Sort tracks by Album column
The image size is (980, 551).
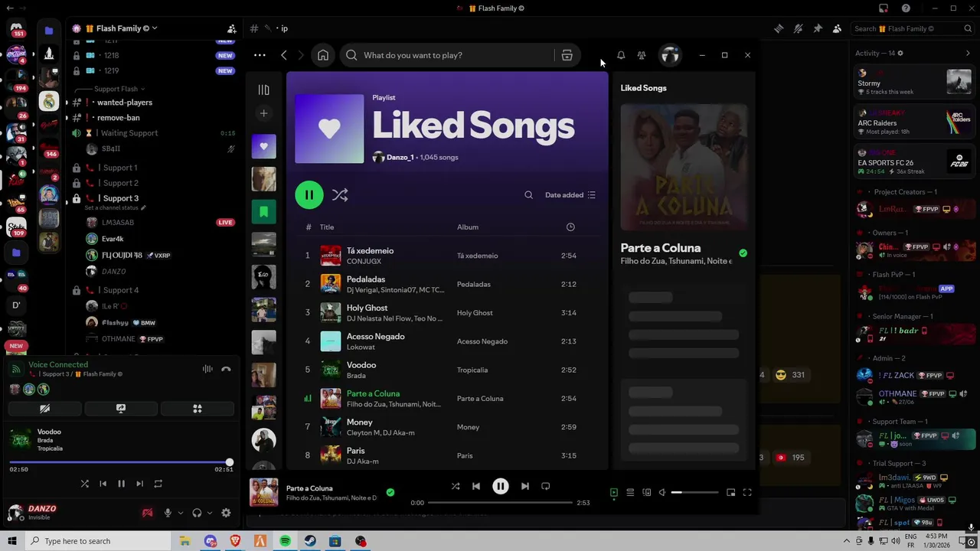468,227
